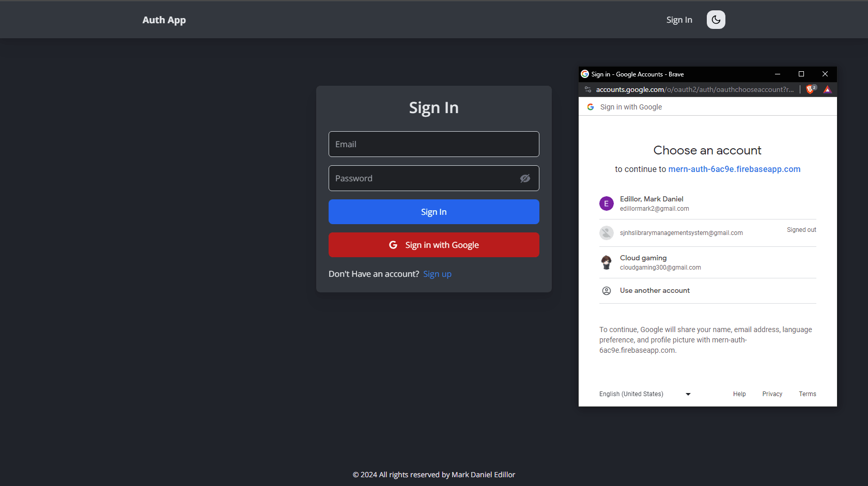Click the grey avatar of sjnhslibrarymanagementsystem account
868x486 pixels.
(x=607, y=233)
